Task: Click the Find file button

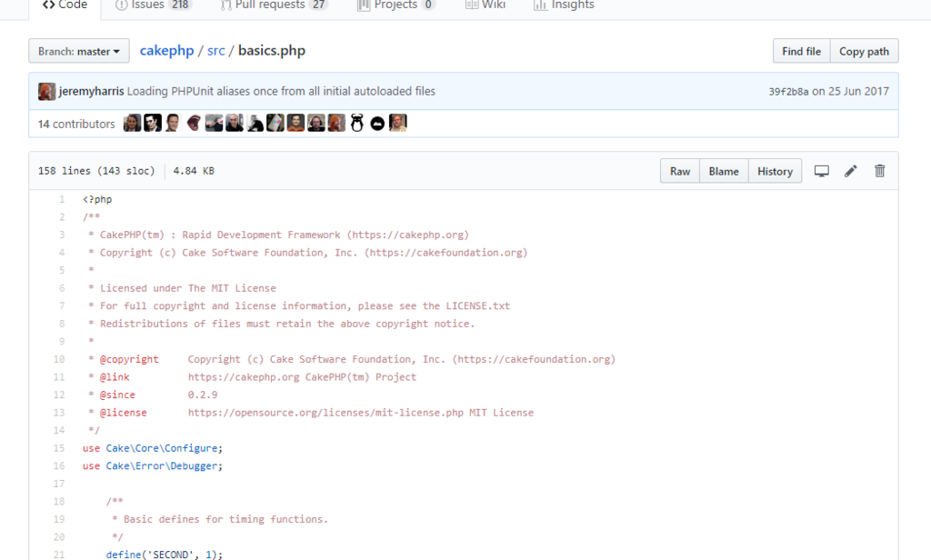Action: point(802,51)
